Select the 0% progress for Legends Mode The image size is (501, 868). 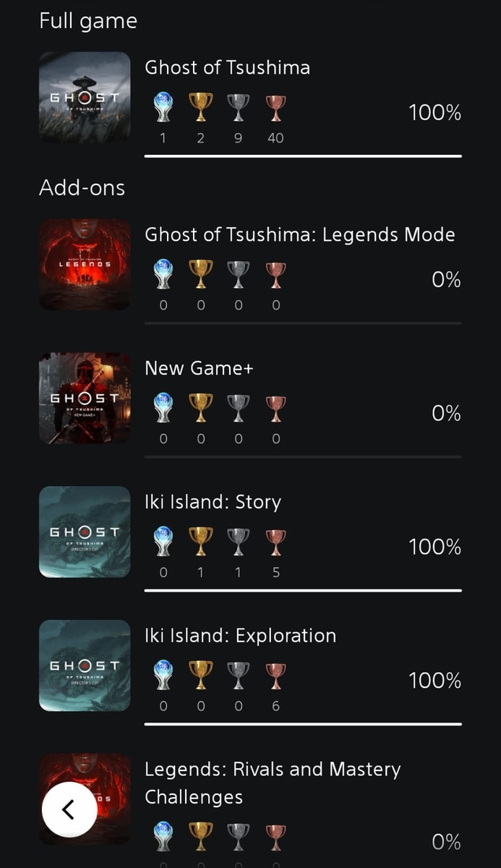pyautogui.click(x=446, y=279)
